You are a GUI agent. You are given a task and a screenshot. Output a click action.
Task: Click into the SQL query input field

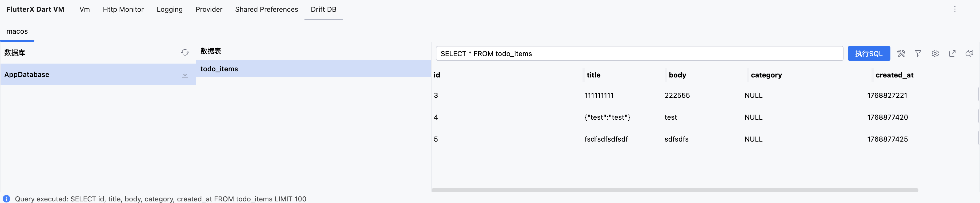[x=639, y=54]
